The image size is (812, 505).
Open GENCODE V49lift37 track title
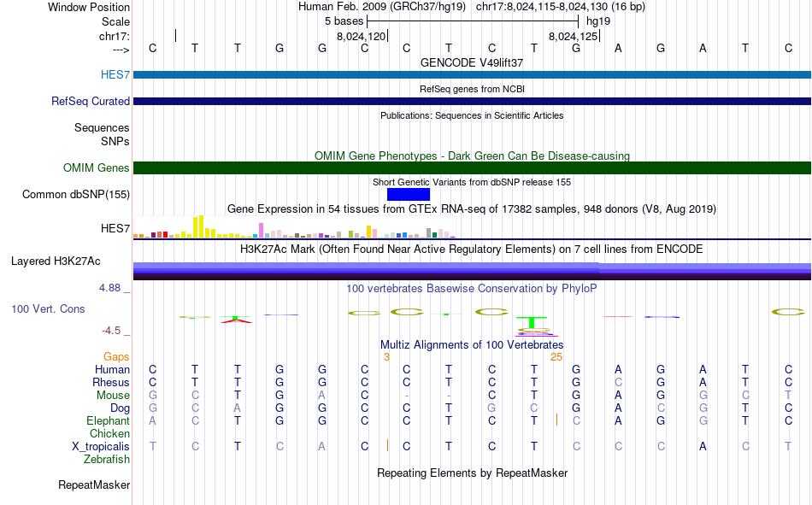[472, 62]
